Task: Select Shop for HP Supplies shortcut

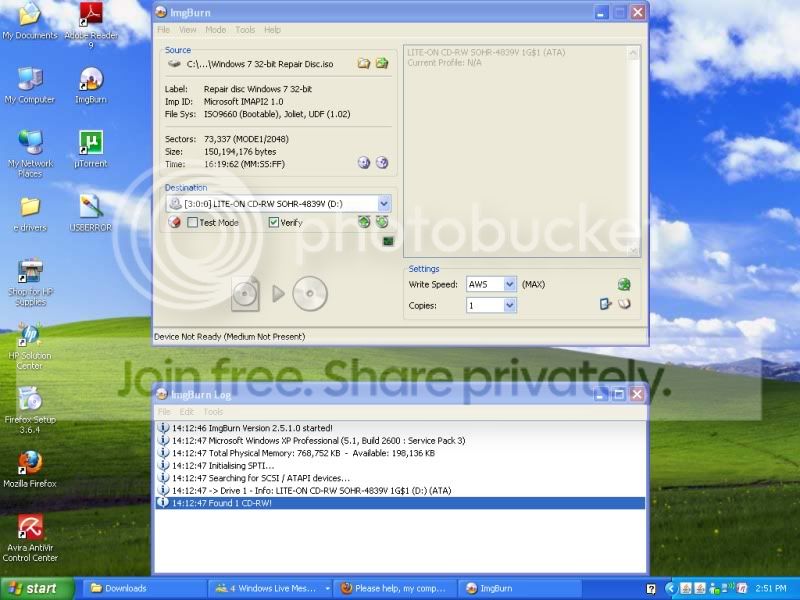Action: (30, 282)
